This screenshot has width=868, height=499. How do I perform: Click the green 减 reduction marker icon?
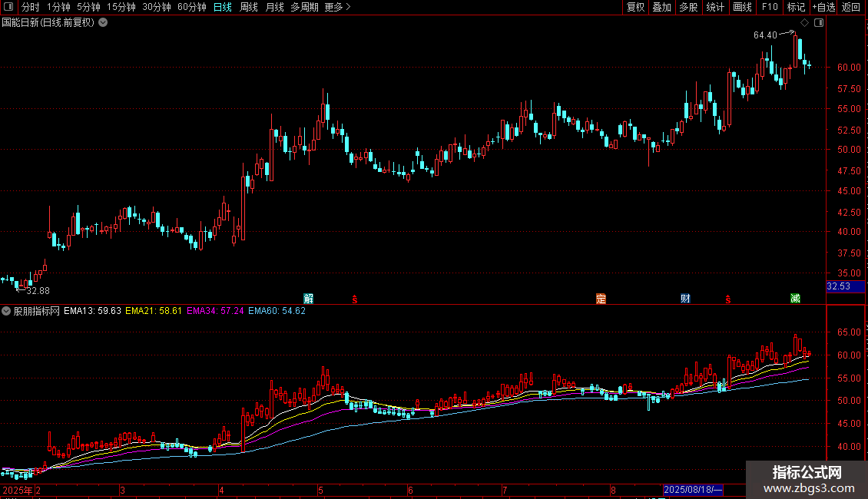(795, 299)
